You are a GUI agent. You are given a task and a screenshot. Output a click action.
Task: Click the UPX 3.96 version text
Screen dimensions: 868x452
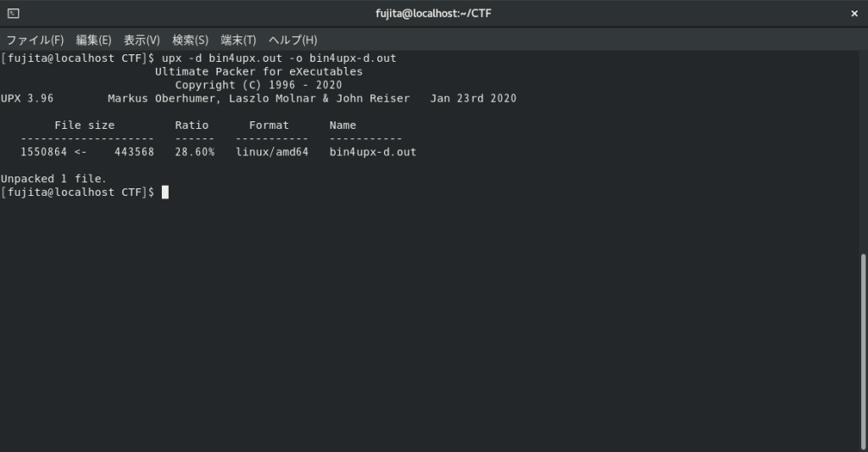coord(27,98)
